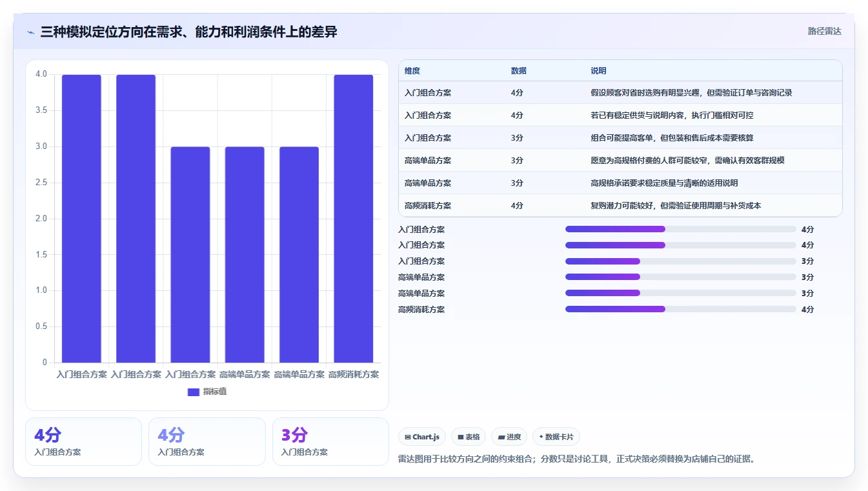This screenshot has height=491, width=868.
Task: Click the 2.0 y-axis tick label
Action: point(41,219)
